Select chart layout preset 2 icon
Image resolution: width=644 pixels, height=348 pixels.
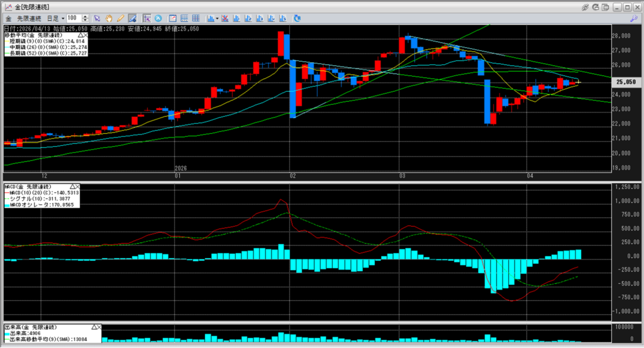click(x=248, y=18)
